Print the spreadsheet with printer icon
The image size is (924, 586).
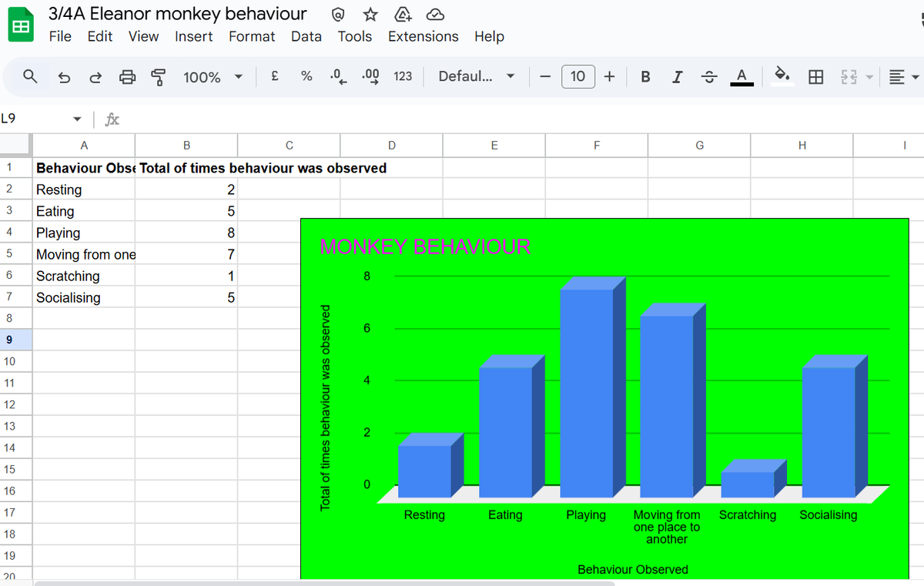click(x=127, y=77)
